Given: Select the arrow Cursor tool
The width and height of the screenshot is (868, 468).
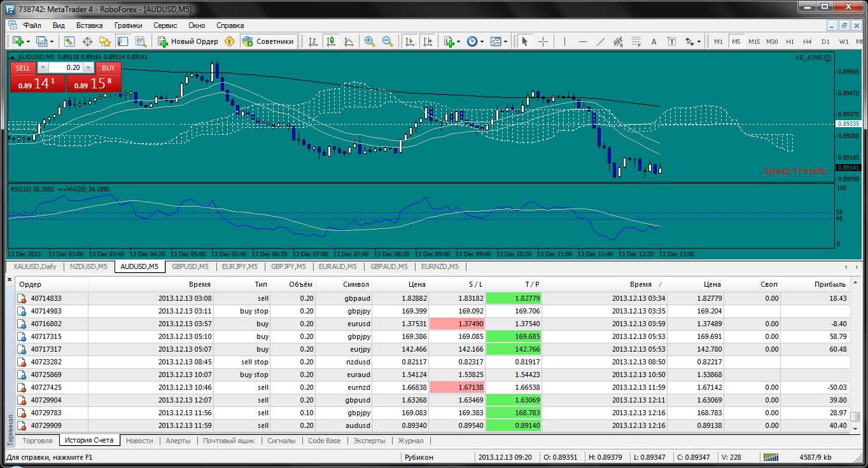Looking at the screenshot, I should tap(525, 41).
